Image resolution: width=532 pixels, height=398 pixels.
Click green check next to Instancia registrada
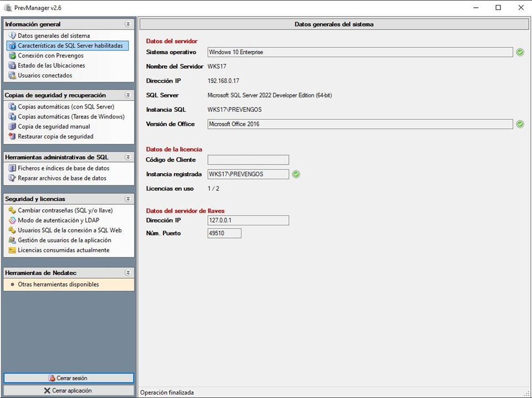[296, 174]
